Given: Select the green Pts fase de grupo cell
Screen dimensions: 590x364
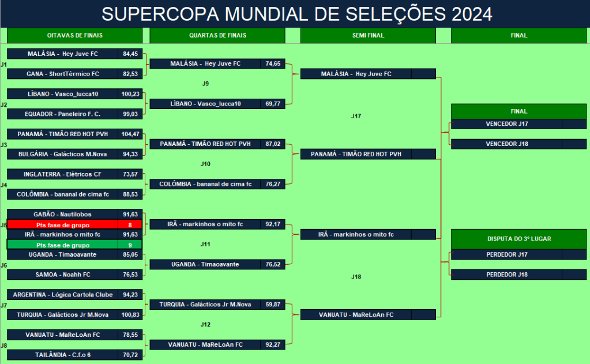Looking at the screenshot, I should (63, 245).
